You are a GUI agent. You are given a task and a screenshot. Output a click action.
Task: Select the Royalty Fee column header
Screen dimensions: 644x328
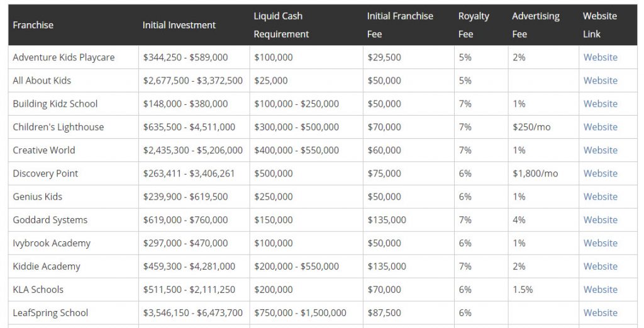(473, 25)
